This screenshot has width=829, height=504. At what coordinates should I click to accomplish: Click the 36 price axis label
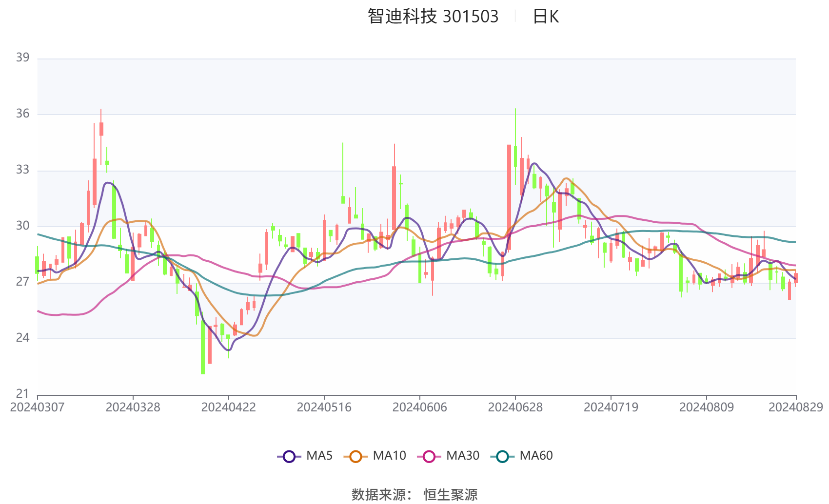click(x=22, y=114)
